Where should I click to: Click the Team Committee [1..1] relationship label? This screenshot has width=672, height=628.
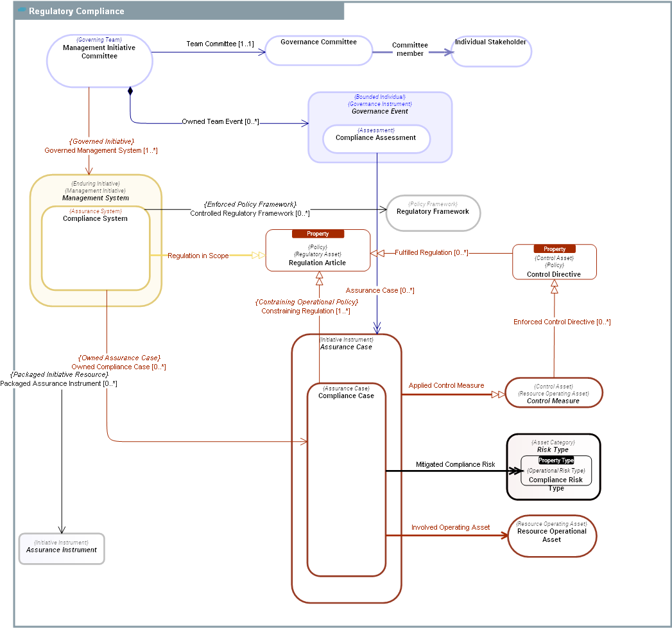219,43
